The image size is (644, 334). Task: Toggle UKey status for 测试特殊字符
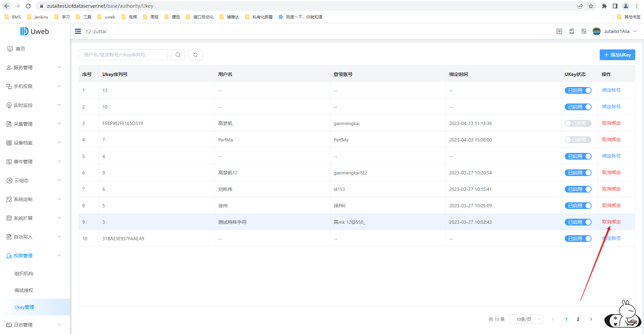coord(578,222)
